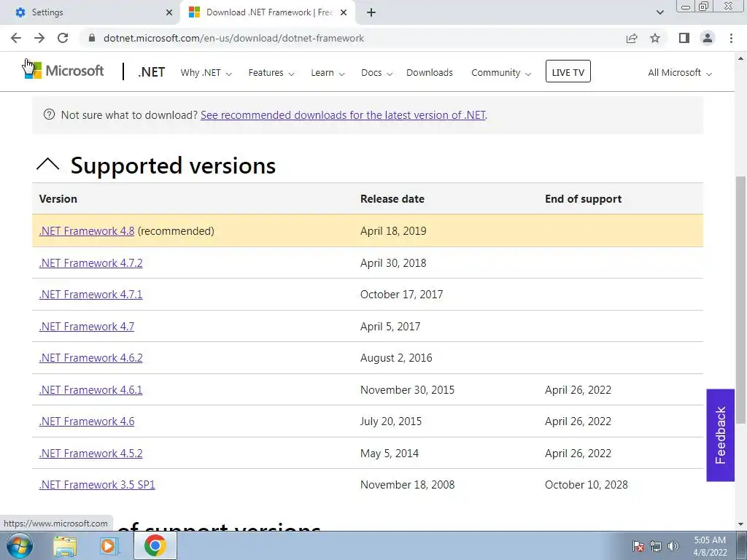Select the Version column header

[58, 198]
